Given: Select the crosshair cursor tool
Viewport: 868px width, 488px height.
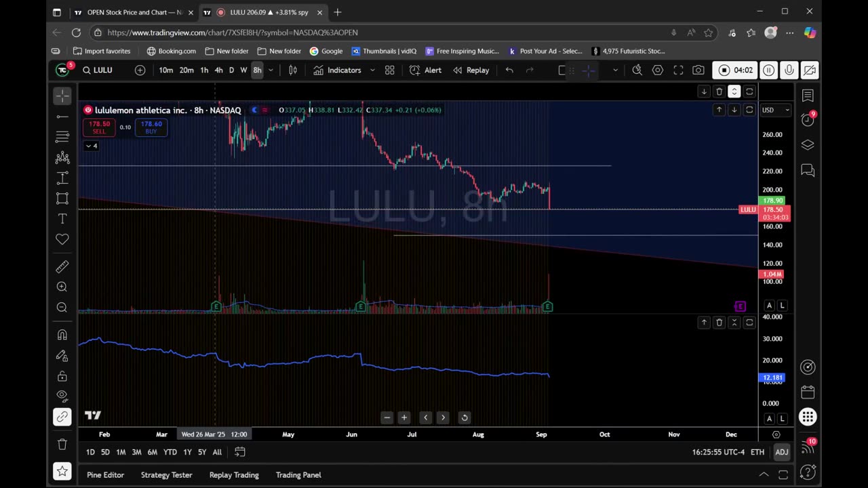Looking at the screenshot, I should pyautogui.click(x=62, y=96).
